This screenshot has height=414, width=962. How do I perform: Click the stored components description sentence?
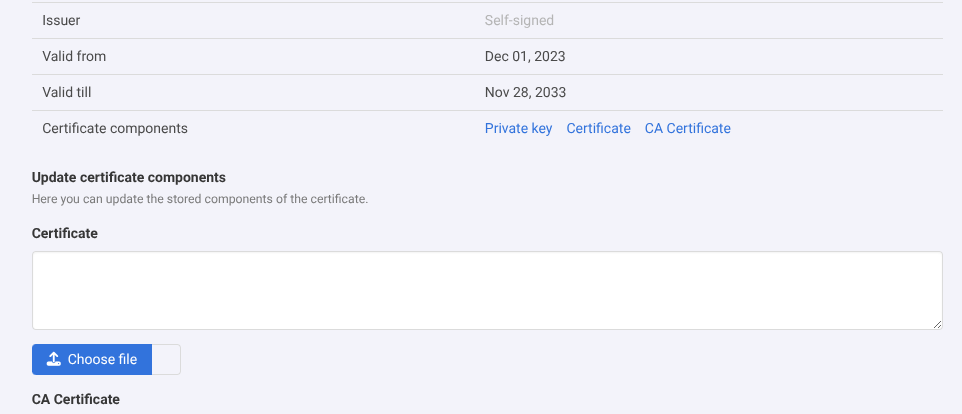pos(200,199)
